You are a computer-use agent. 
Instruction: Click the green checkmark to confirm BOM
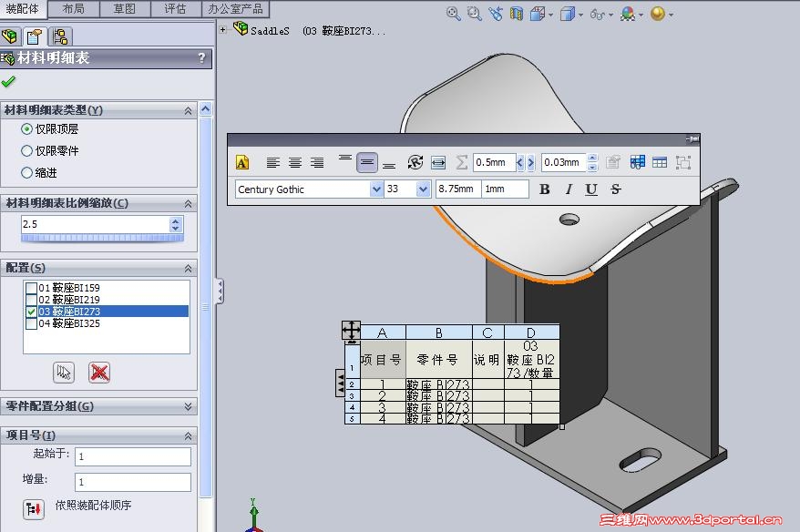click(x=8, y=82)
